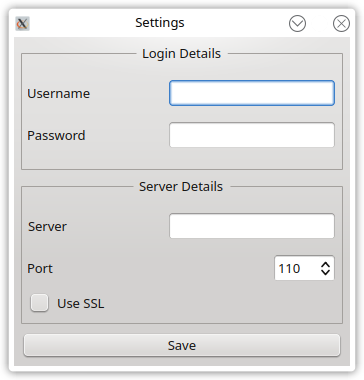Click the Server Details group title
364x380 pixels.
pyautogui.click(x=181, y=187)
